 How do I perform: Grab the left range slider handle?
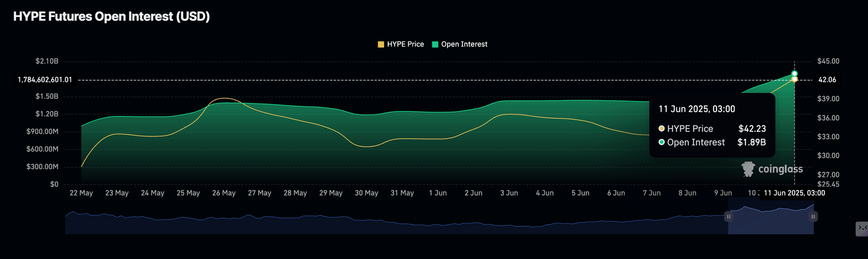[x=728, y=216]
